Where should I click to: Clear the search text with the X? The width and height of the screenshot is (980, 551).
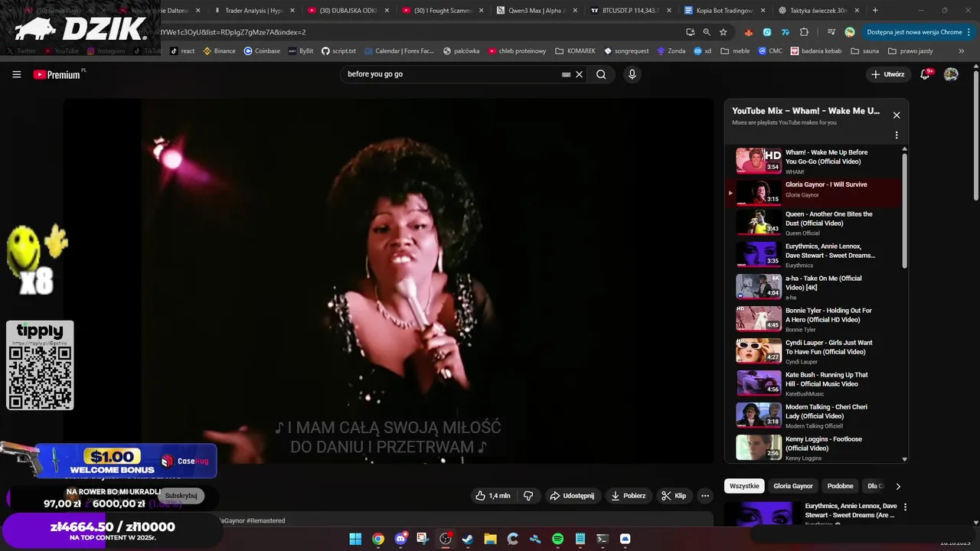click(x=580, y=74)
